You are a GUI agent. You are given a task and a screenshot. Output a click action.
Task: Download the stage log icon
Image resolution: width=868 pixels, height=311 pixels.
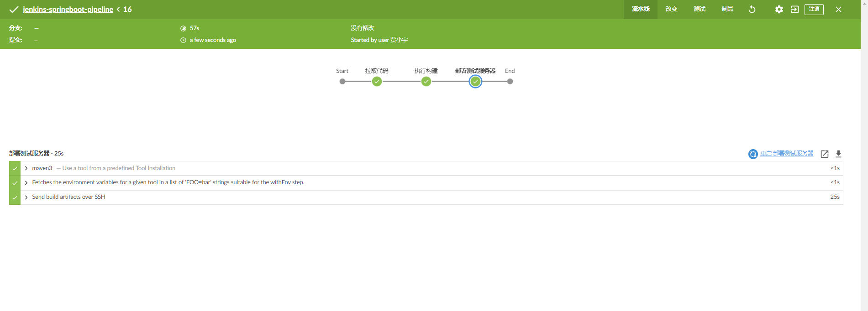point(838,154)
